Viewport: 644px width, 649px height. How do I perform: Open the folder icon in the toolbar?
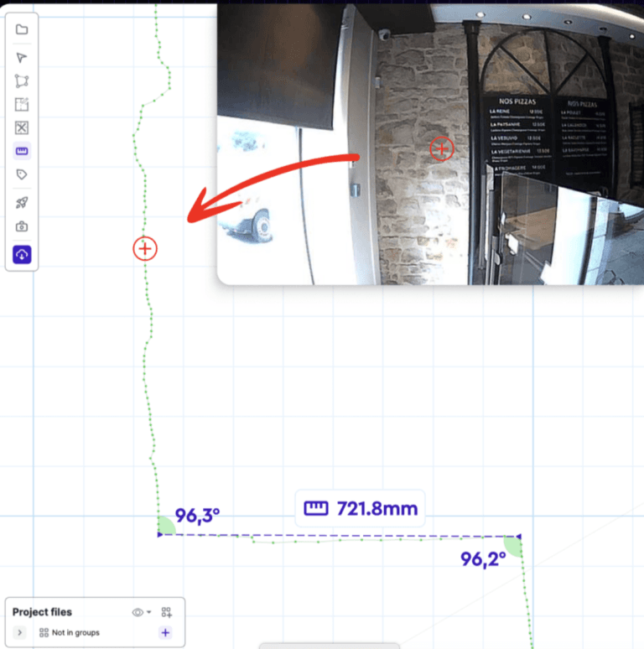22,29
